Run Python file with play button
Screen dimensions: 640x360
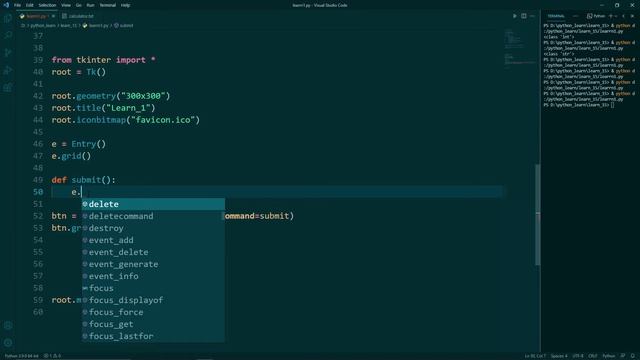[514, 16]
